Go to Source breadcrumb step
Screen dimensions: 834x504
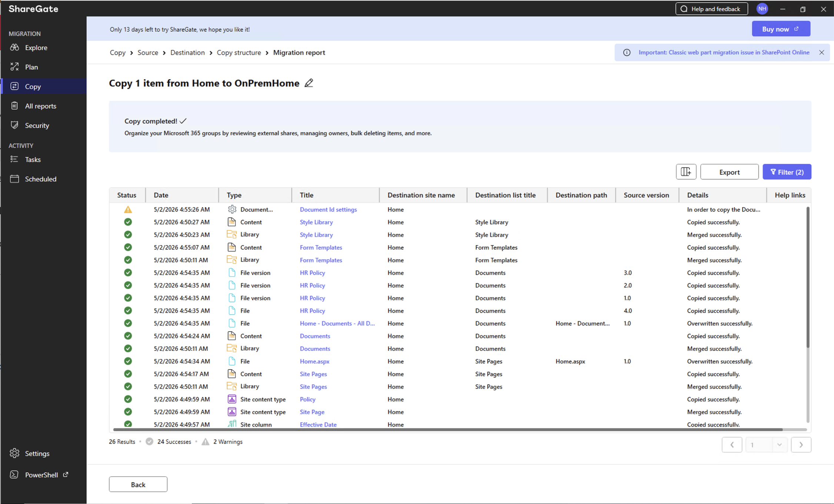[148, 53]
